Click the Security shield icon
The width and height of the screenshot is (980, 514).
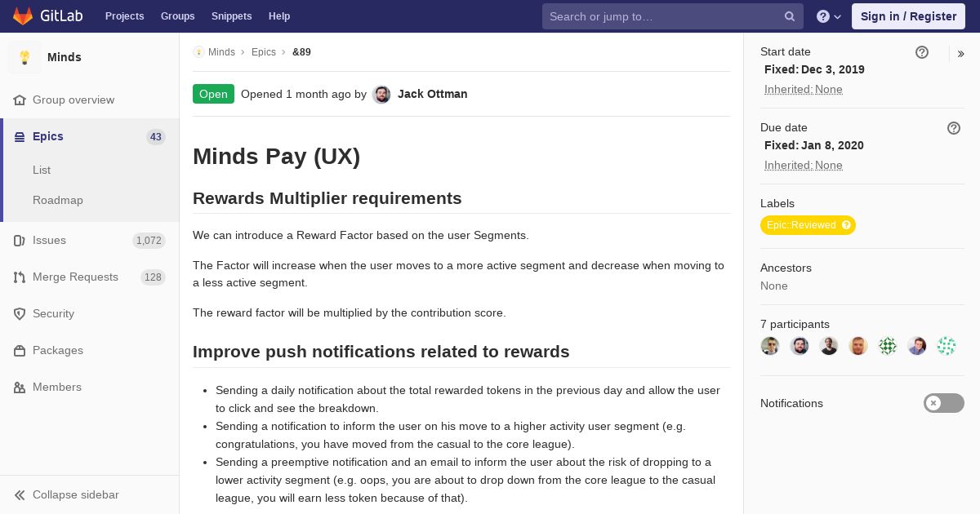[x=20, y=314]
